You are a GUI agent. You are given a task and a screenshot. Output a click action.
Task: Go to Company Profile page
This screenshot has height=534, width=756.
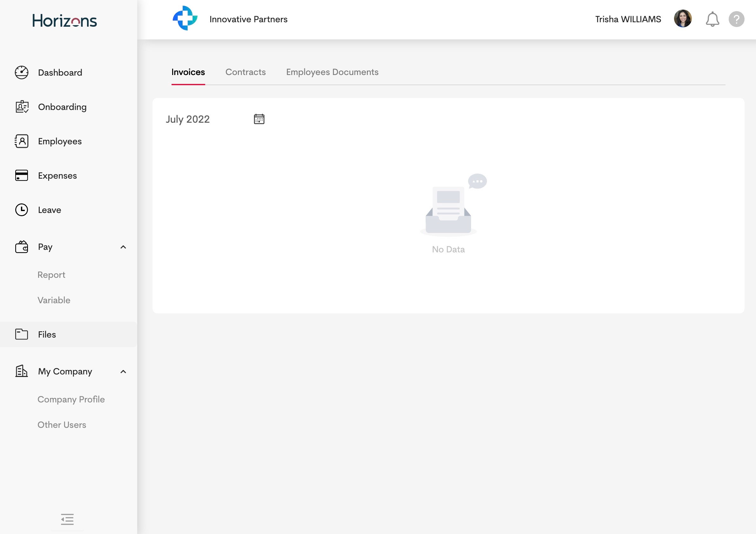71,399
